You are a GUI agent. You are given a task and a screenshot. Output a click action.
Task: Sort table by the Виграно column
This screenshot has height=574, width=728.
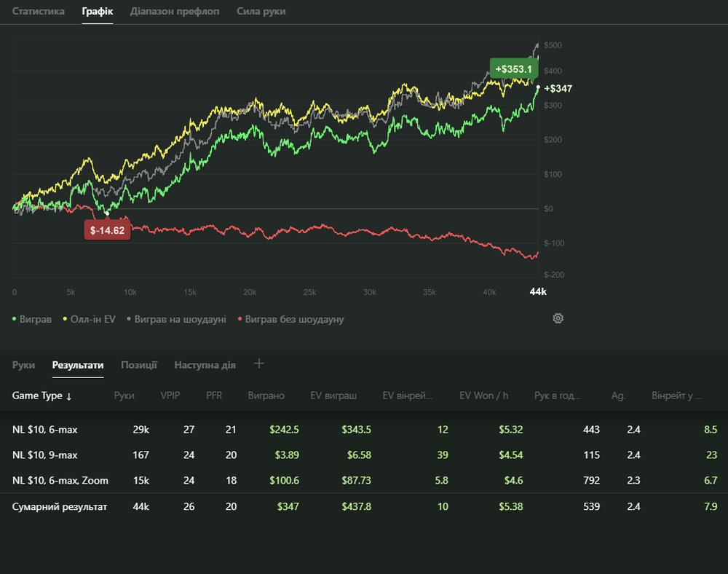266,396
